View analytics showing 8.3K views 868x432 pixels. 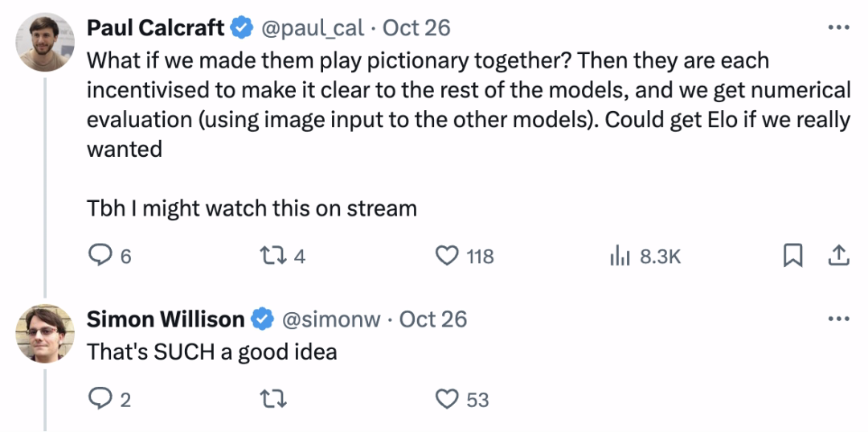pyautogui.click(x=619, y=256)
